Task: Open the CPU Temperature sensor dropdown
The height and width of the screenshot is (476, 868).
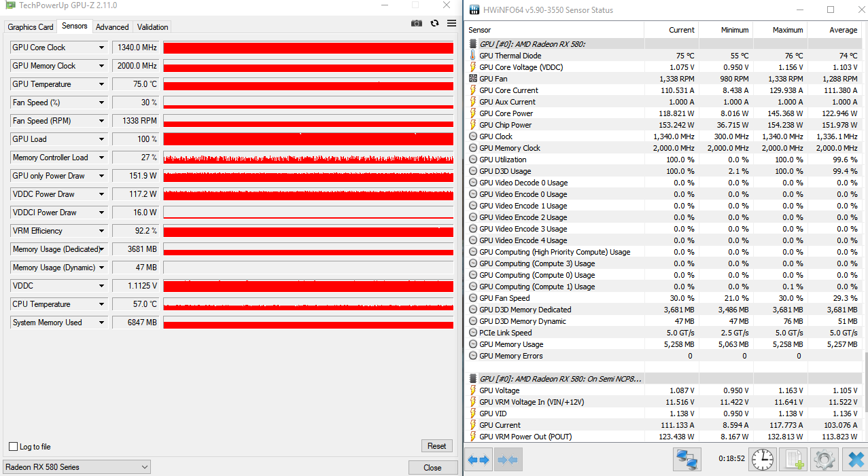Action: [102, 304]
